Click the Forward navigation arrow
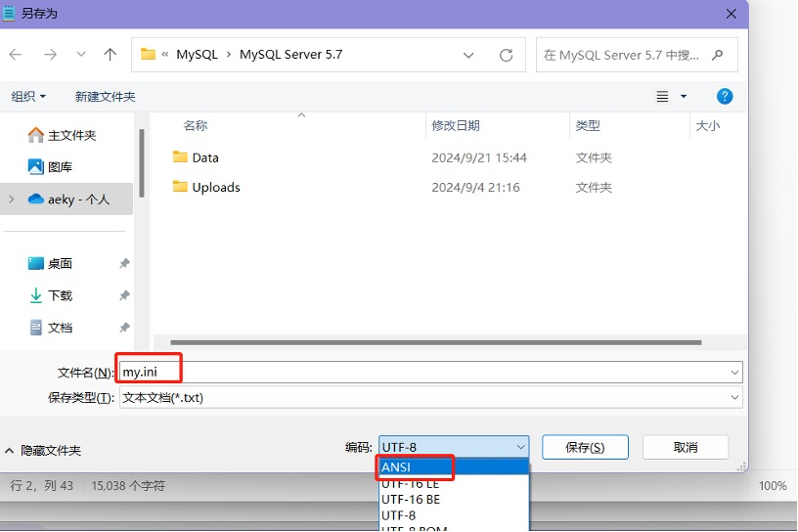The width and height of the screenshot is (798, 532). pyautogui.click(x=50, y=55)
